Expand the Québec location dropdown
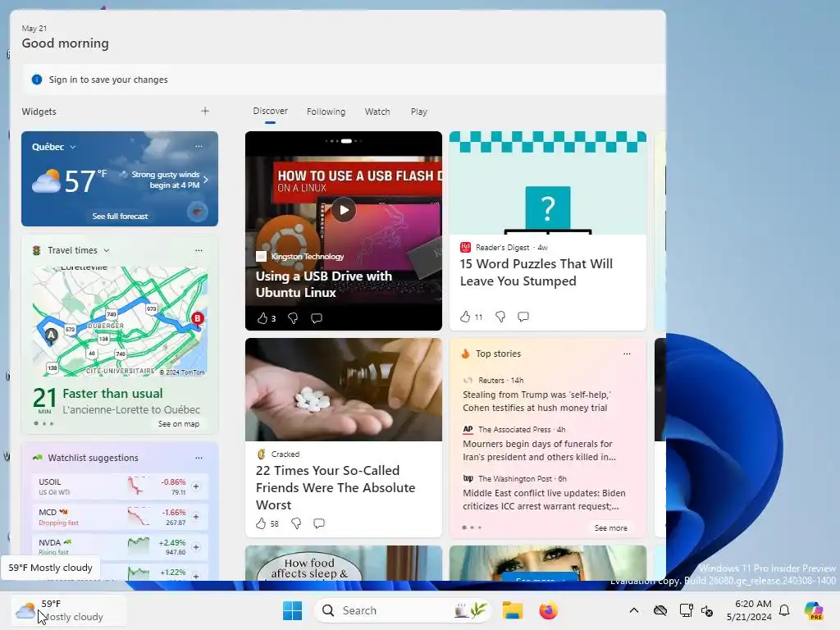The height and width of the screenshot is (630, 840). pyautogui.click(x=73, y=147)
